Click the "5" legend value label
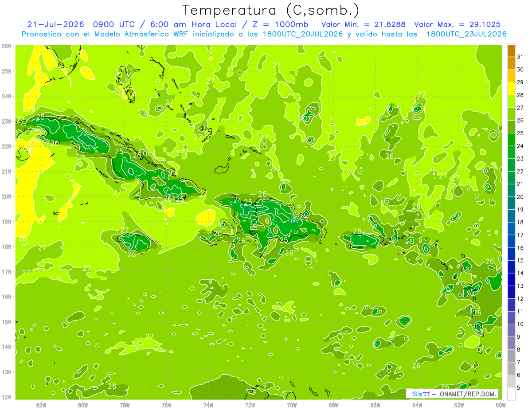 [x=519, y=388]
